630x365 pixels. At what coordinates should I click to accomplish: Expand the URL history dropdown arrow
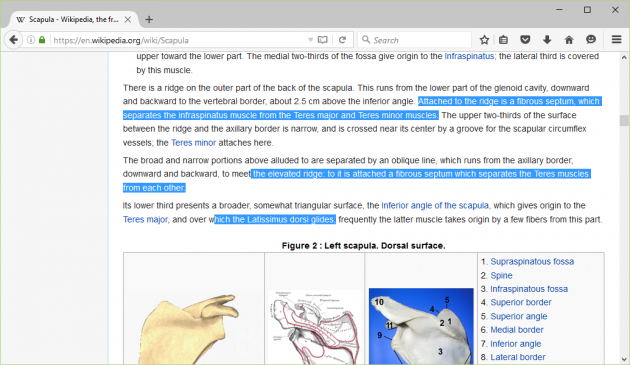310,40
